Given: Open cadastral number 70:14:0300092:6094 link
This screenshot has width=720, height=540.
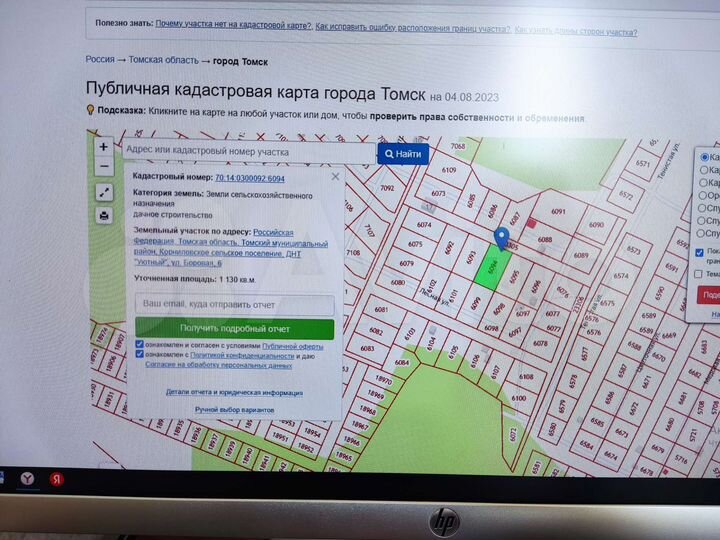Looking at the screenshot, I should pos(250,178).
